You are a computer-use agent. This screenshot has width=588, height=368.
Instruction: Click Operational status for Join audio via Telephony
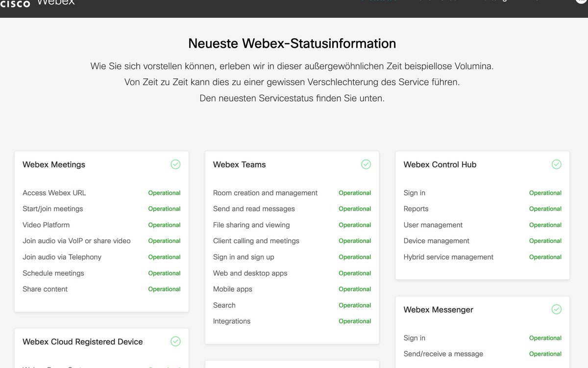(x=165, y=257)
